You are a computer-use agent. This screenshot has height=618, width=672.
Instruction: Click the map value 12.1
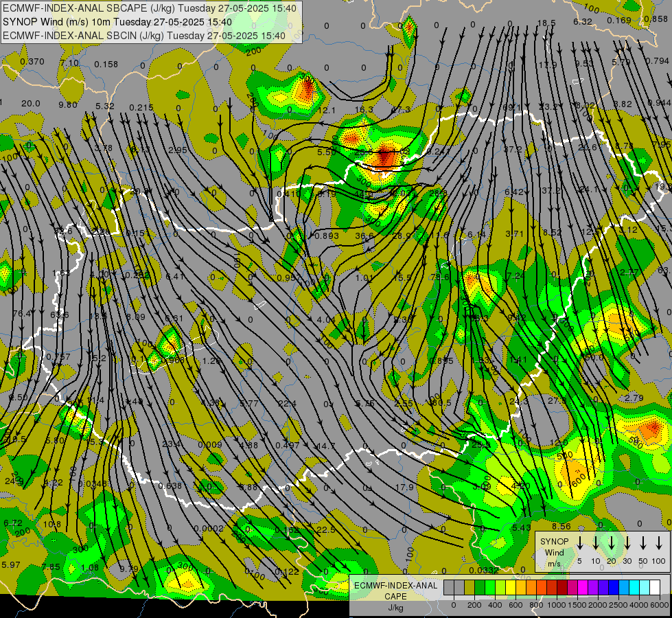coord(327,111)
